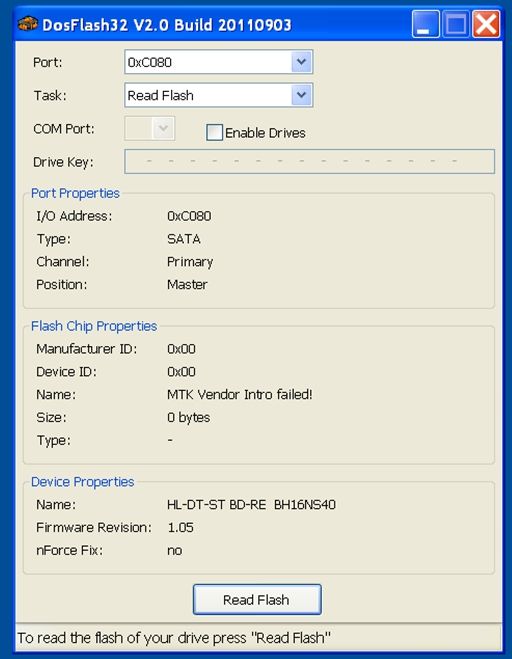Viewport: 512px width, 659px height.
Task: Maximize the DosFlash32 window
Action: click(456, 24)
